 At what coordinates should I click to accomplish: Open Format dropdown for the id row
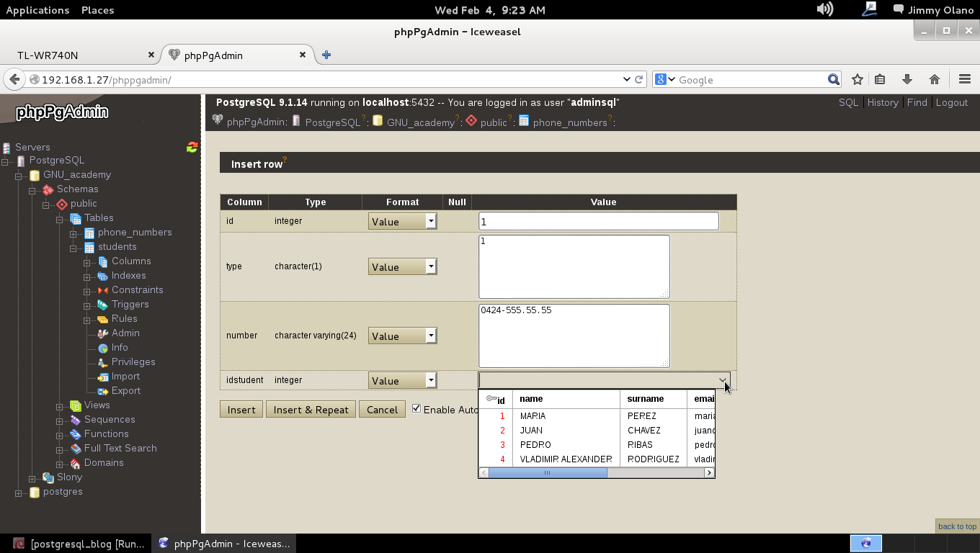[x=402, y=221]
